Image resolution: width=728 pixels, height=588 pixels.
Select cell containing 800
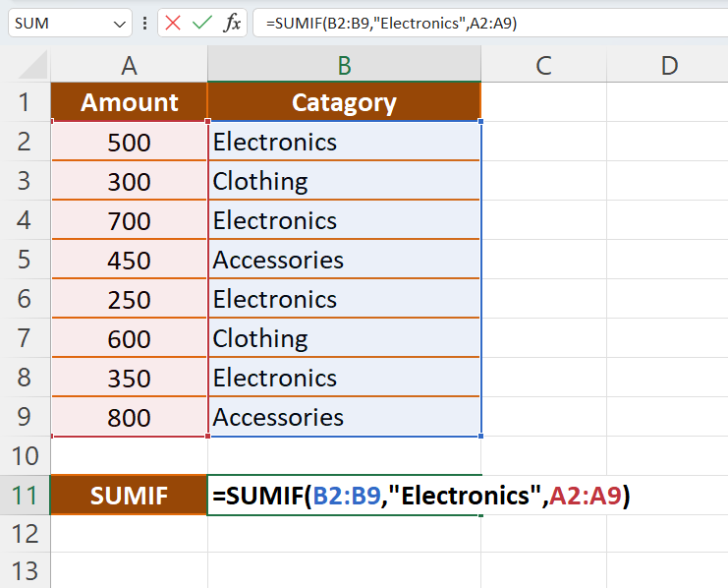point(129,418)
